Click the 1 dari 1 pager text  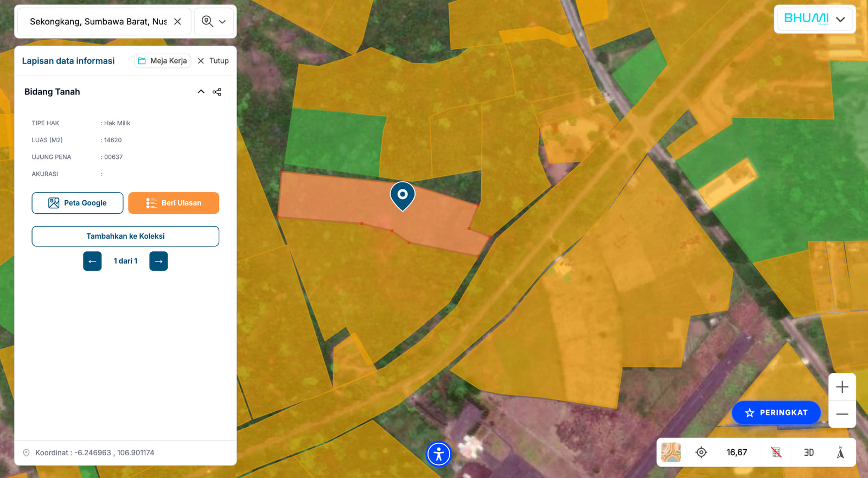(125, 261)
